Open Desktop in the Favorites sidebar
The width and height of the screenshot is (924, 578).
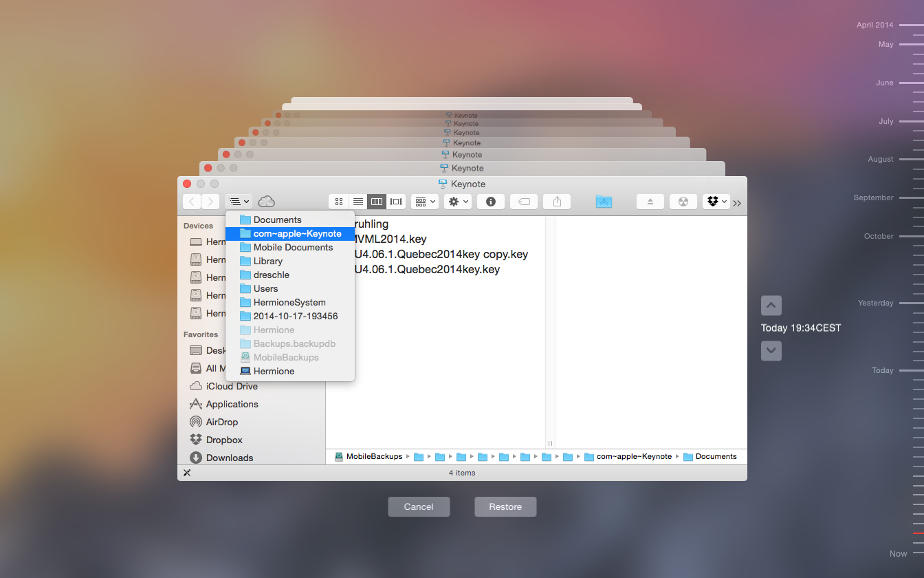click(x=206, y=350)
